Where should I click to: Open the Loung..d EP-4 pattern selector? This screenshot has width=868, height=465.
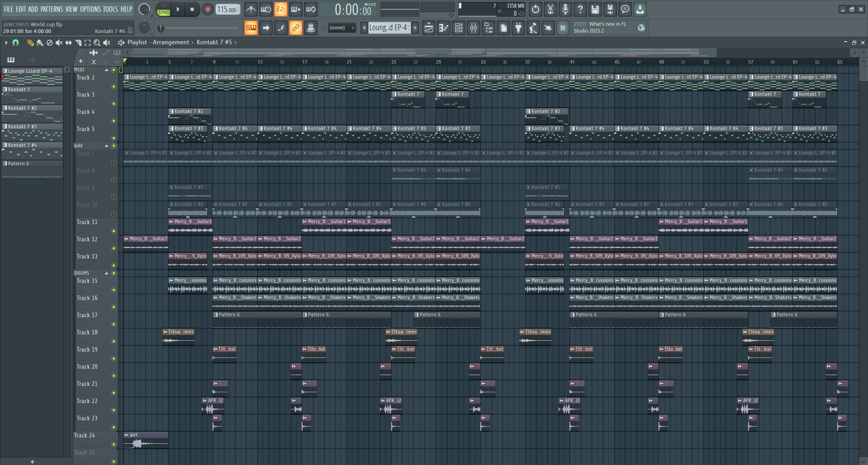point(389,28)
